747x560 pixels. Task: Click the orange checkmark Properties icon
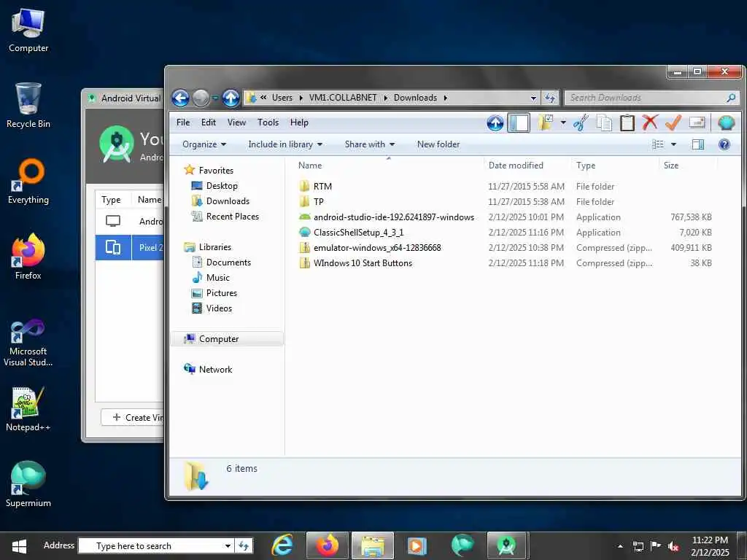pyautogui.click(x=673, y=122)
